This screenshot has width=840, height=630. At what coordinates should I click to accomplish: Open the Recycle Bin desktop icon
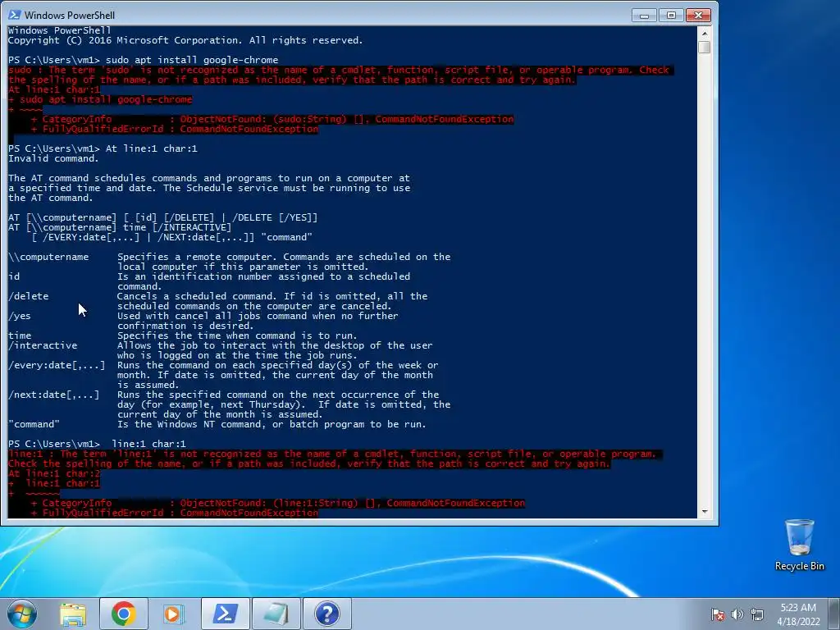coord(799,545)
